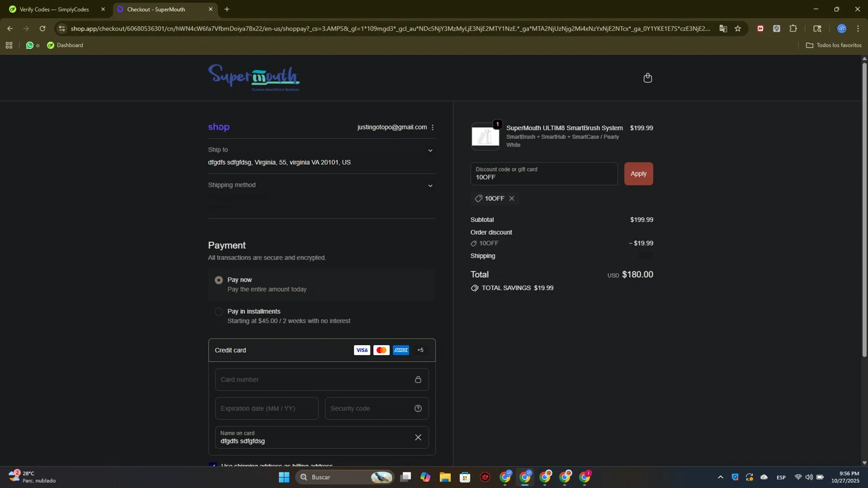
Task: Click the Visa card icon
Action: point(362,350)
